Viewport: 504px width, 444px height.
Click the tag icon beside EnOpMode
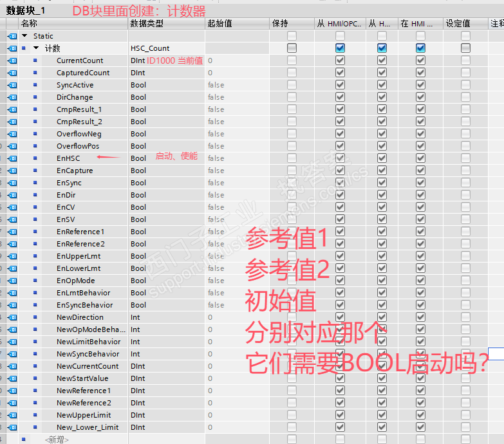tap(12, 281)
